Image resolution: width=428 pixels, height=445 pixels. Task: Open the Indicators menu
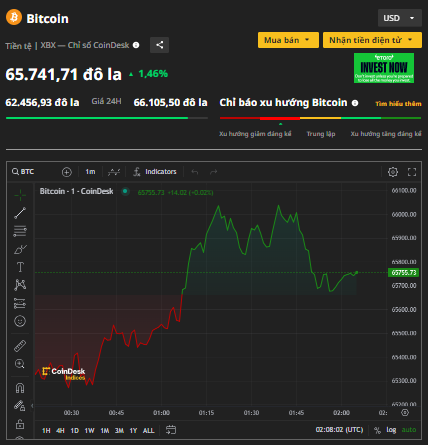pos(155,172)
